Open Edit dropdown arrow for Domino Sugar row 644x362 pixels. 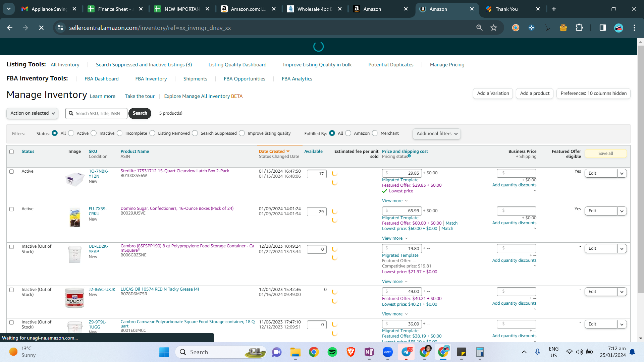point(622,211)
